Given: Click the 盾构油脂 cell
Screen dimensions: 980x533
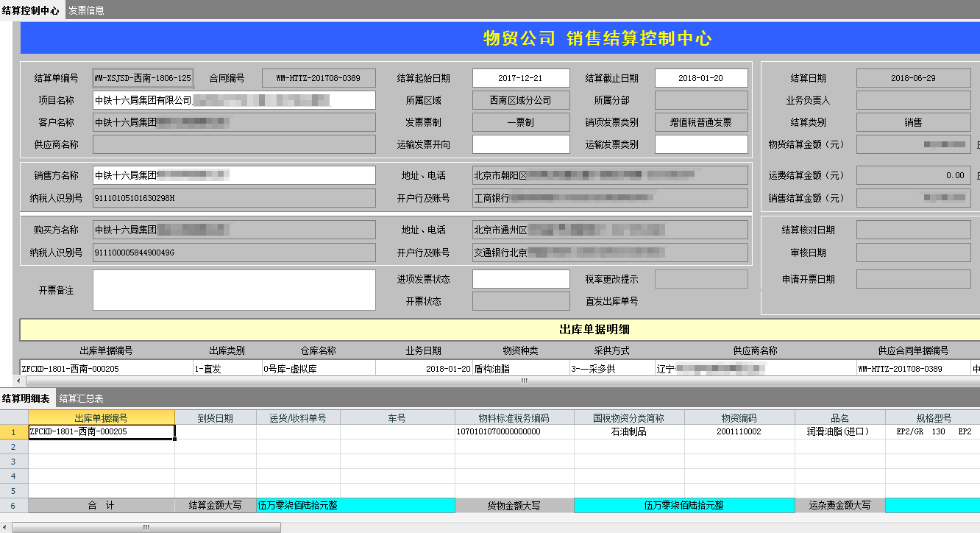Looking at the screenshot, I should pyautogui.click(x=521, y=369).
